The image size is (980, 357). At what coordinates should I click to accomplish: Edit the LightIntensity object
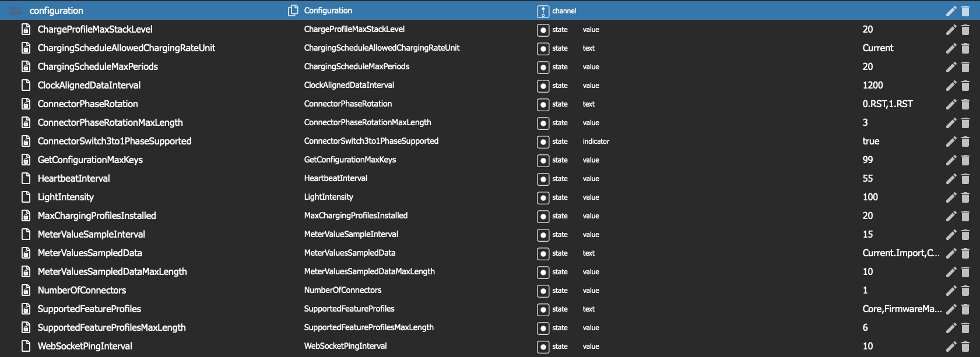click(x=951, y=197)
